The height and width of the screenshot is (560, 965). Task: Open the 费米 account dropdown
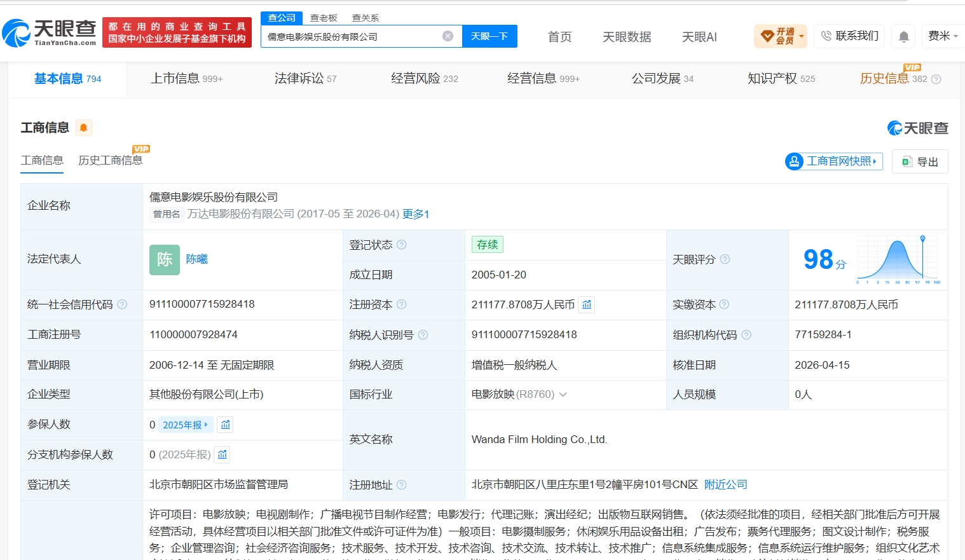(943, 36)
